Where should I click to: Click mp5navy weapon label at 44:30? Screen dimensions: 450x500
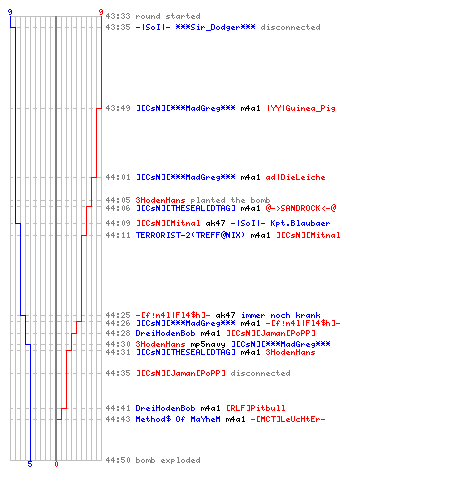(208, 344)
